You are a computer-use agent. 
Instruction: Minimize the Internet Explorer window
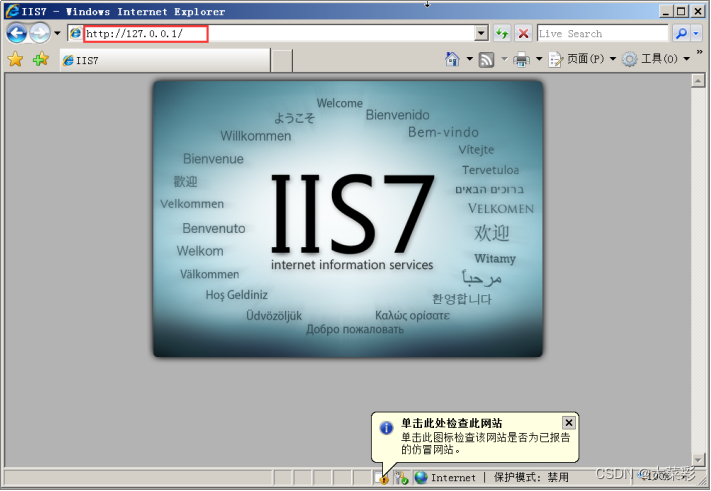coord(665,11)
